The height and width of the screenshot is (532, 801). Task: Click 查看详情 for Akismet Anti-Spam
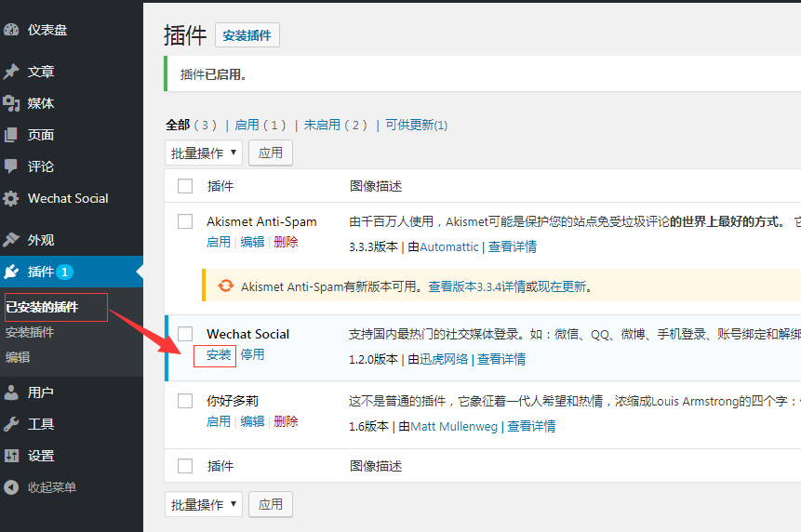pos(513,246)
